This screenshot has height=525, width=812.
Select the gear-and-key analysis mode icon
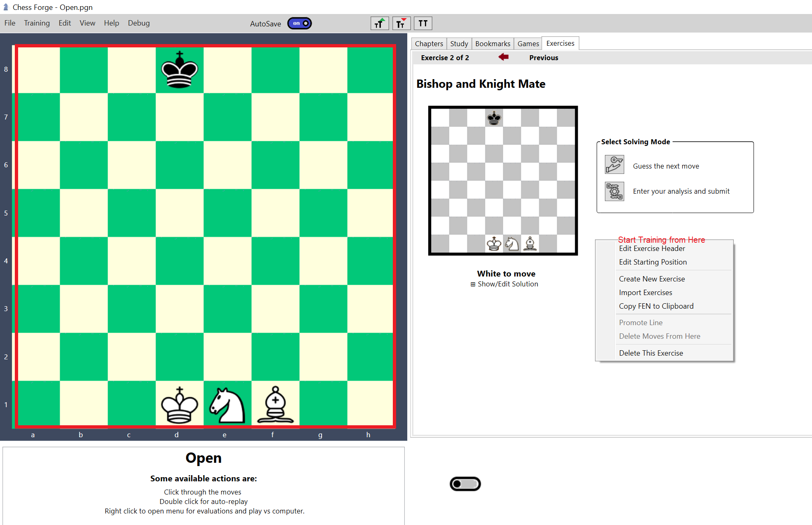(x=614, y=191)
